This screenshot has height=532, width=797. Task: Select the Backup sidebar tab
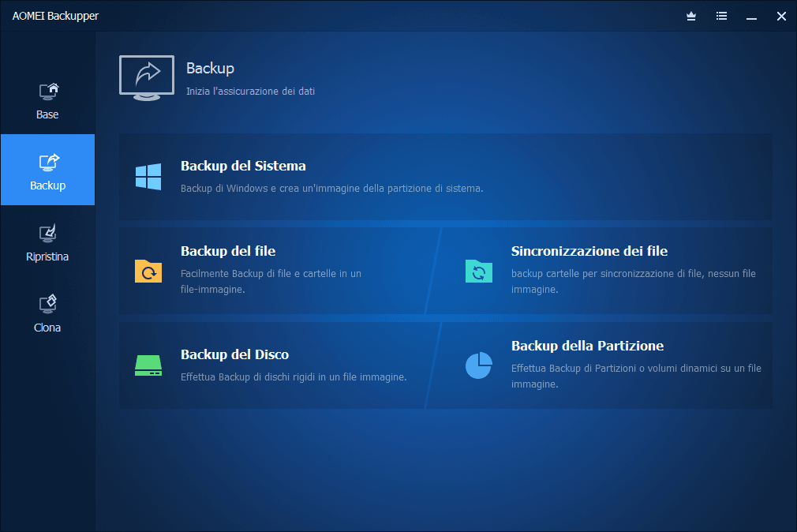click(x=47, y=170)
